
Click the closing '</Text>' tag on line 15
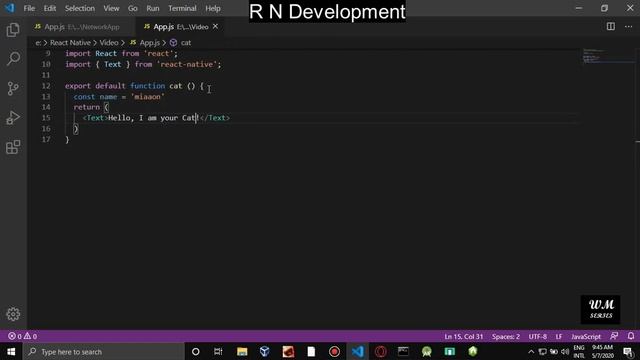click(x=215, y=118)
